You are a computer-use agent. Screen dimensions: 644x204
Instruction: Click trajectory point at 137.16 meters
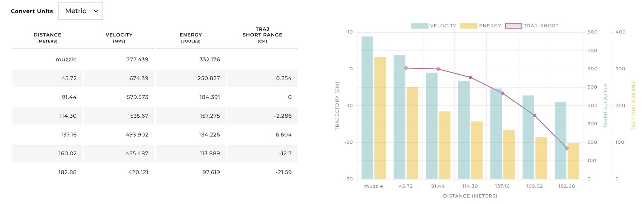[x=503, y=93]
